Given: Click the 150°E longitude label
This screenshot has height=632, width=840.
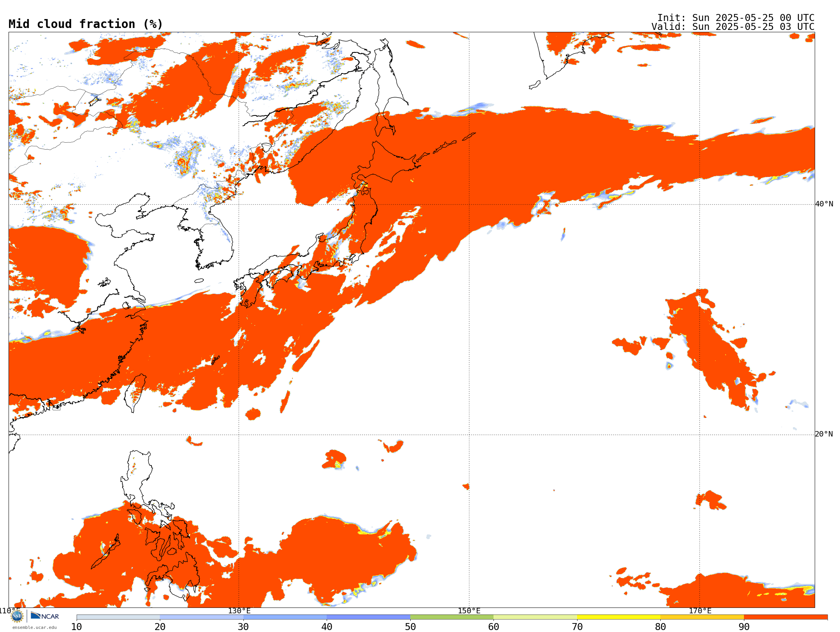Looking at the screenshot, I should [469, 611].
